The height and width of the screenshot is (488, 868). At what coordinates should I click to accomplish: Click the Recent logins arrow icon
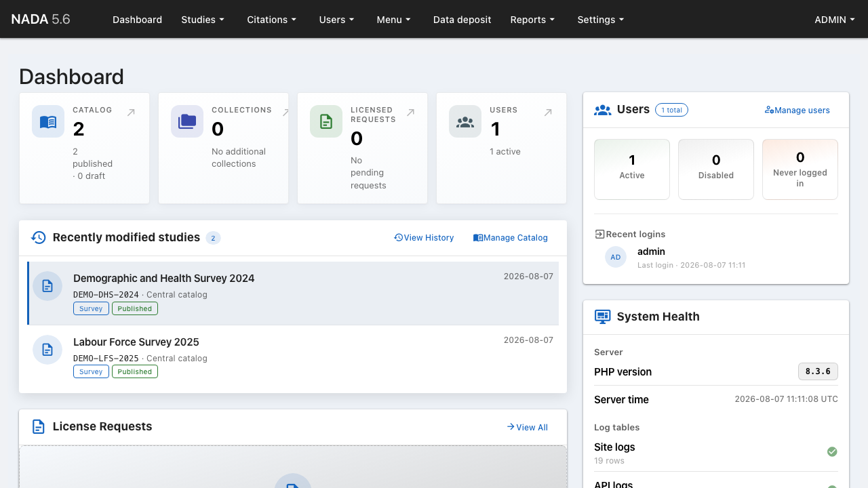pos(599,234)
